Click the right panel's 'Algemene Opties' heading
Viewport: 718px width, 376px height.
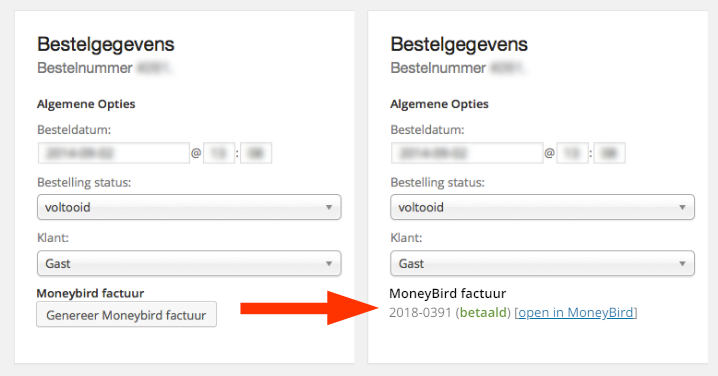coord(439,104)
